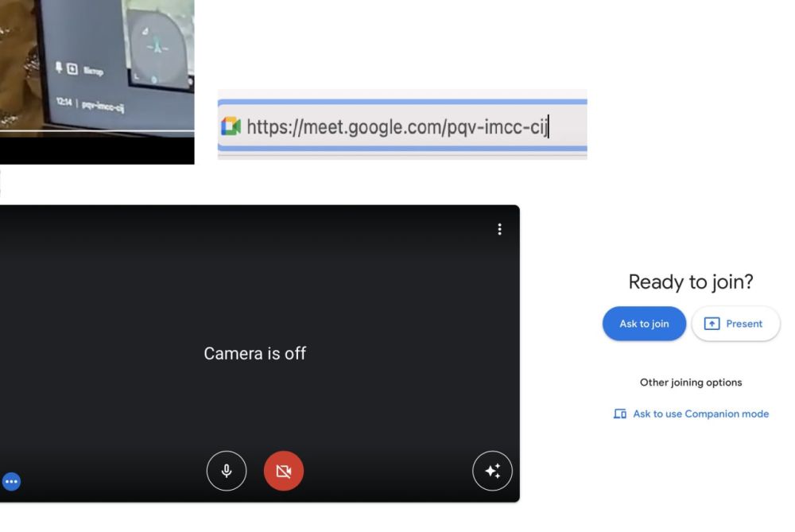The width and height of the screenshot is (795, 532).
Task: Click the Google Meet logo in address bar
Action: tap(231, 126)
